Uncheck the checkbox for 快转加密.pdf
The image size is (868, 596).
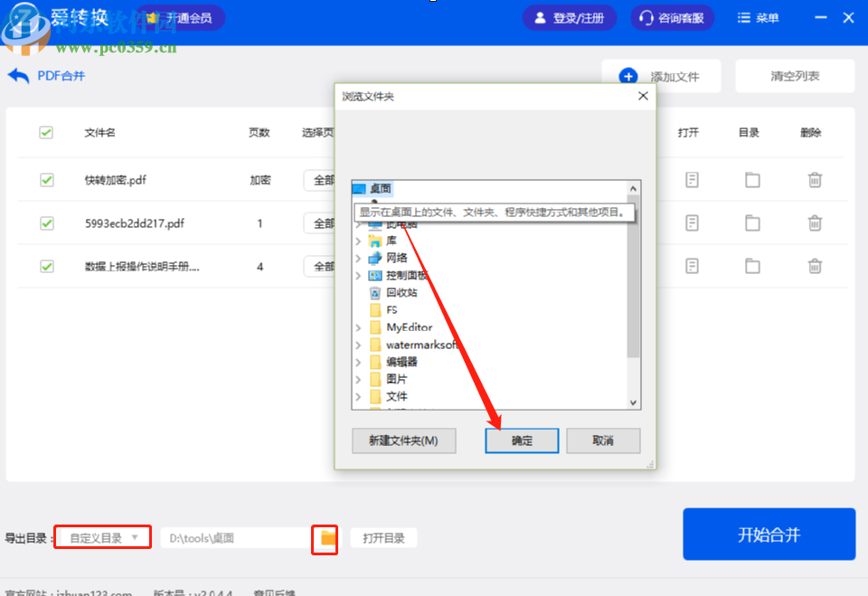[46, 179]
